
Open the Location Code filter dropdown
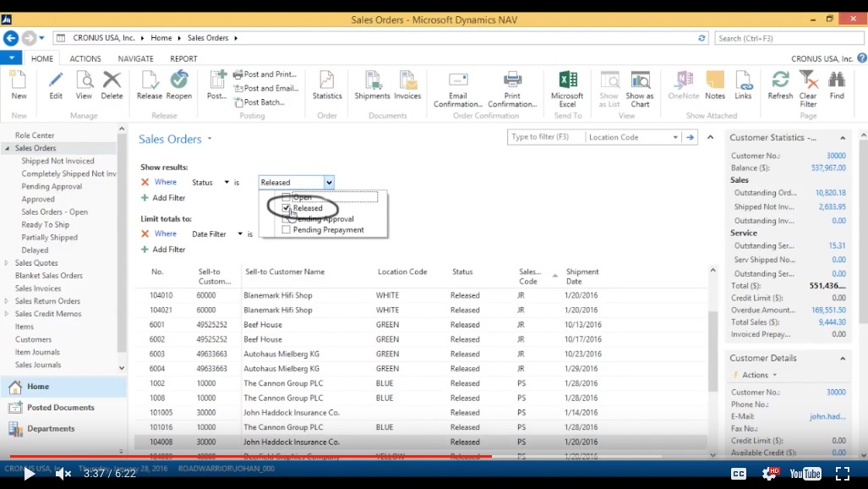pos(675,137)
